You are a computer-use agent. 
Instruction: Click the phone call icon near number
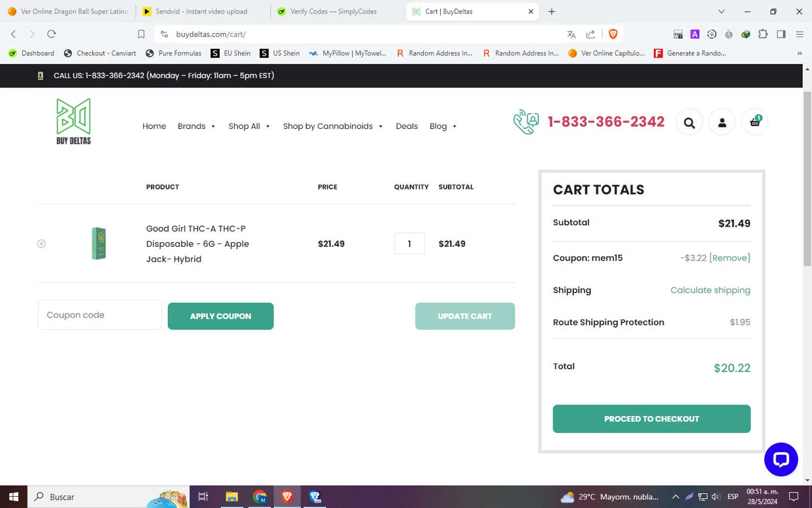526,122
